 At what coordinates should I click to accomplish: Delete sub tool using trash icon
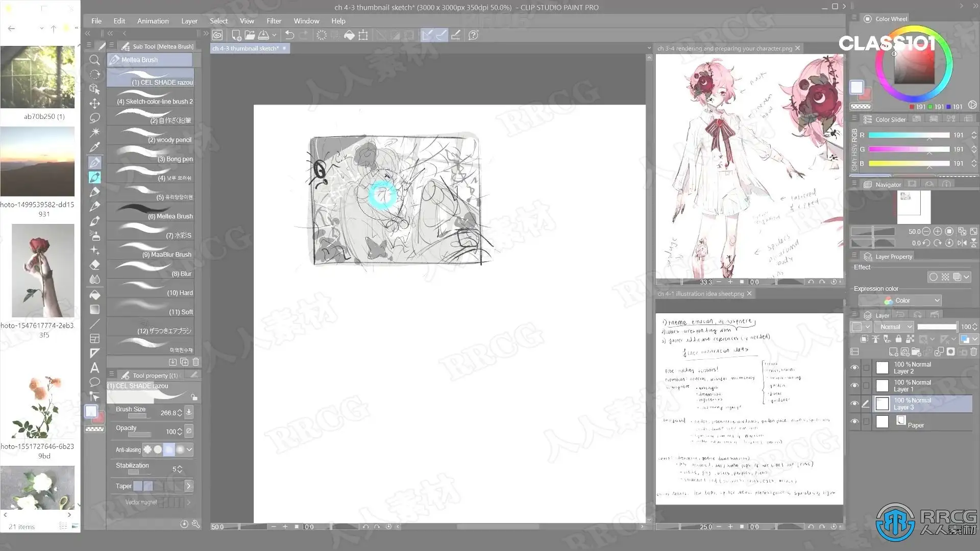(x=195, y=362)
